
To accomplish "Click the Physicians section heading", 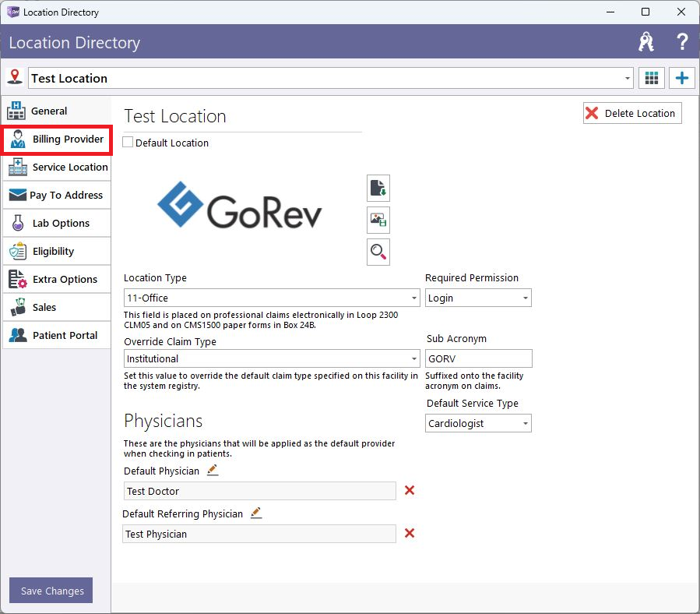I will (x=163, y=421).
